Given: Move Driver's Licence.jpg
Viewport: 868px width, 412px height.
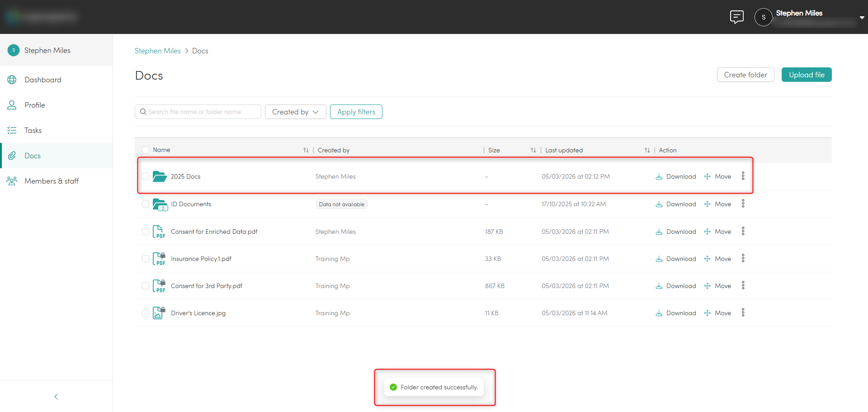Looking at the screenshot, I should coord(717,313).
